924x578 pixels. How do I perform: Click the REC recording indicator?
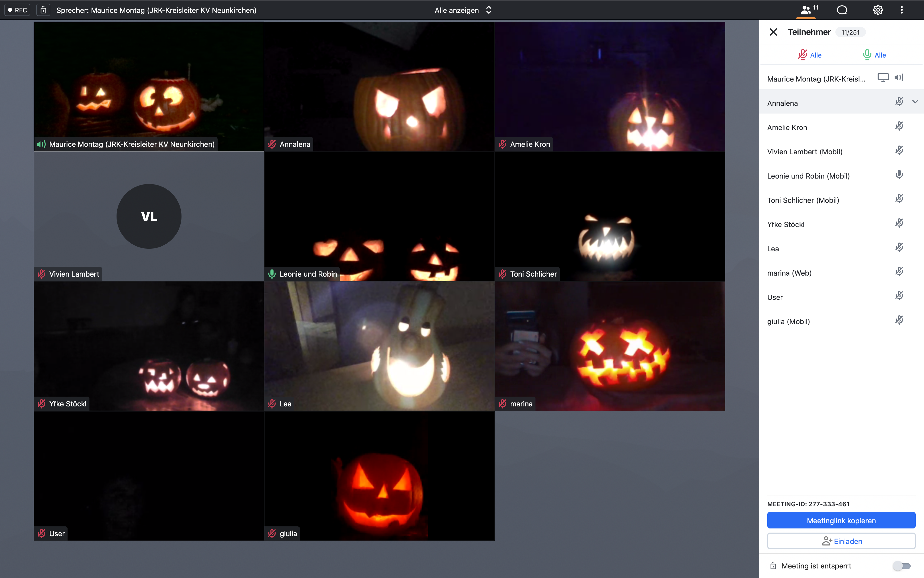tap(17, 10)
